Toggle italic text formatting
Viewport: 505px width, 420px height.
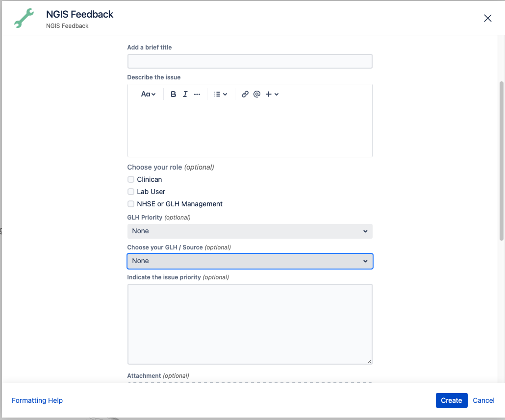coord(185,94)
